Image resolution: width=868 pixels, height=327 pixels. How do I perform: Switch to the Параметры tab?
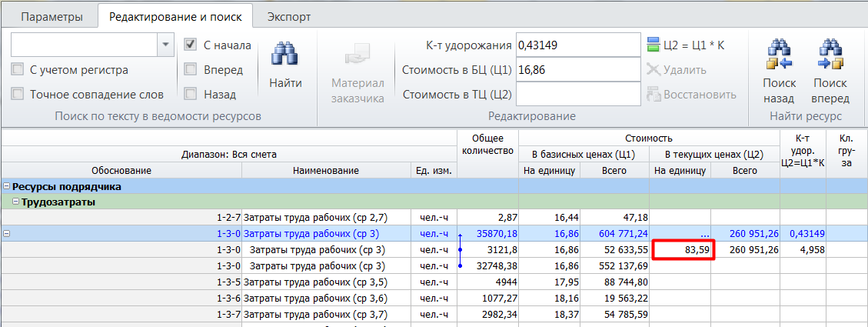pos(52,17)
